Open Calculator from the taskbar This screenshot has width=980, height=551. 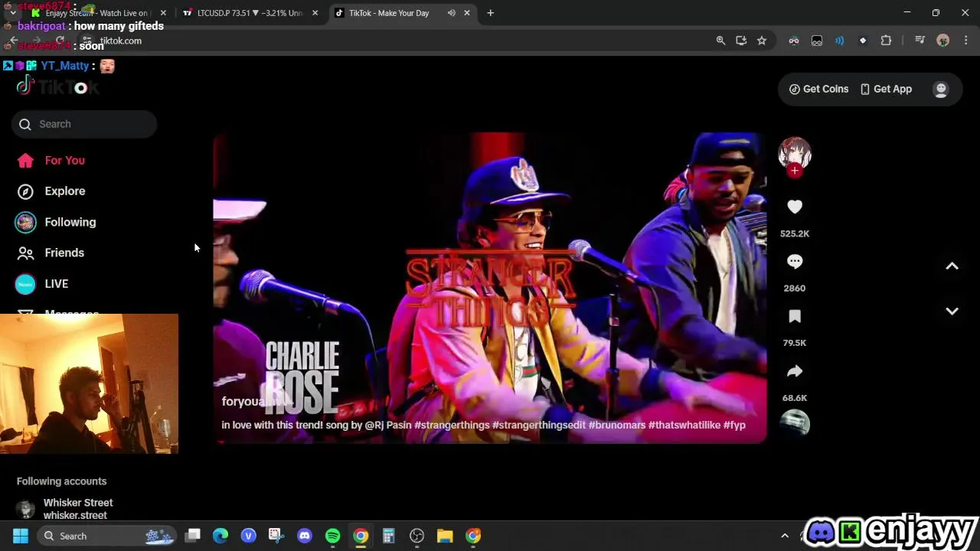pos(389,536)
